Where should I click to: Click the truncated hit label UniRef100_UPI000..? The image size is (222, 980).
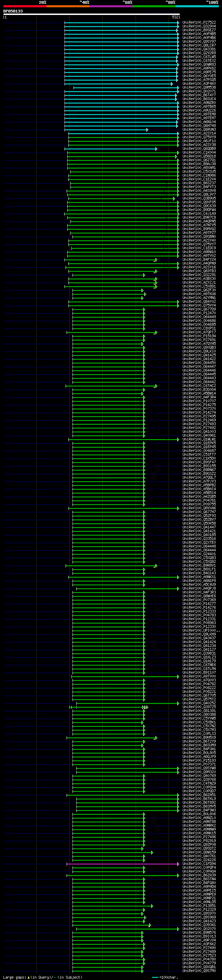tap(201, 631)
